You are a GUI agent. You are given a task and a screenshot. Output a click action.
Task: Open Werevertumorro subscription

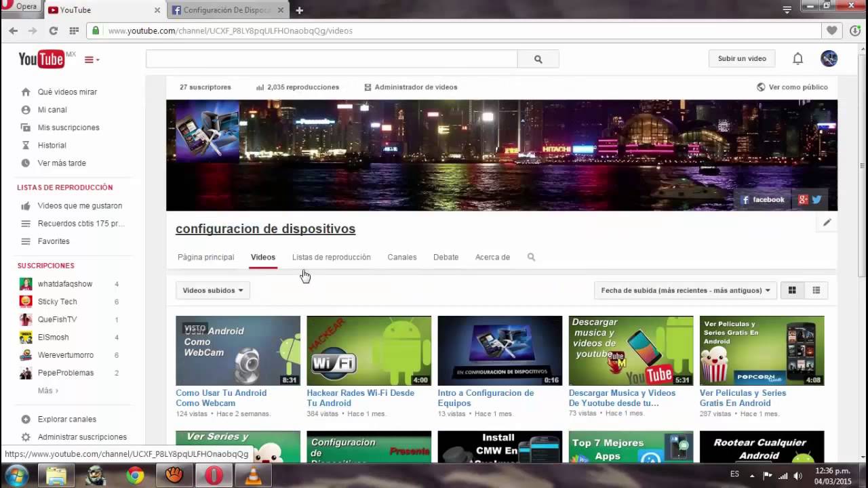point(66,355)
